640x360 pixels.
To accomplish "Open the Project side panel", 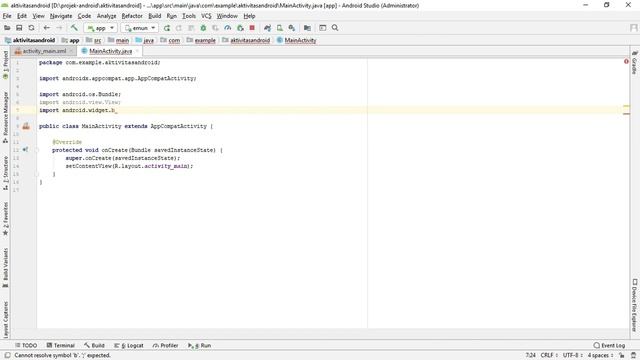I will tap(5, 65).
